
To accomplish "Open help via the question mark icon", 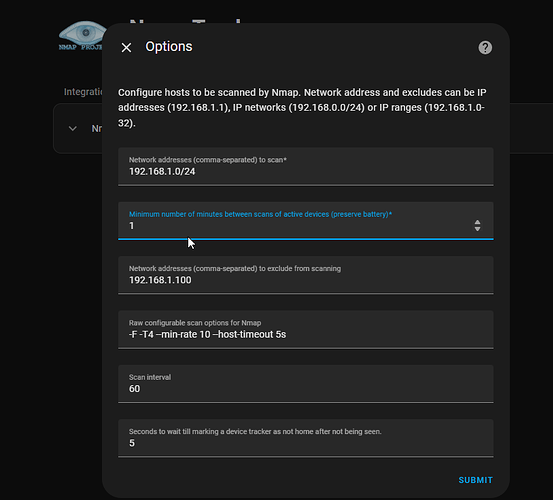I will 485,48.
